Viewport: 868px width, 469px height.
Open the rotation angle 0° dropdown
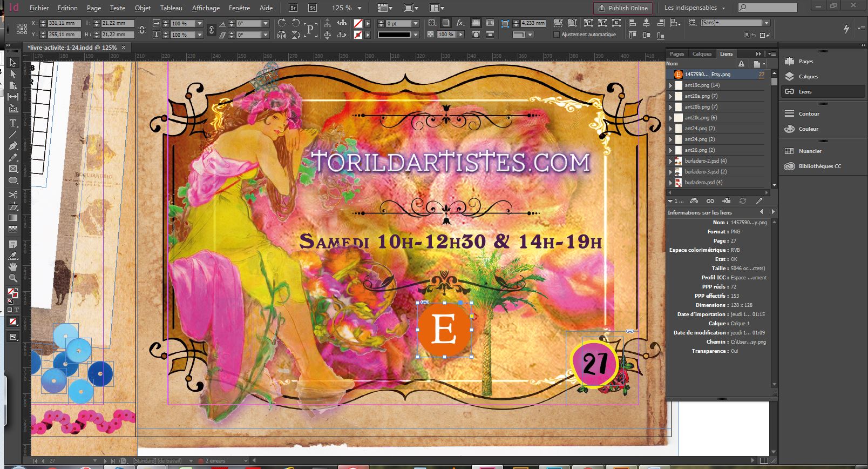click(266, 24)
